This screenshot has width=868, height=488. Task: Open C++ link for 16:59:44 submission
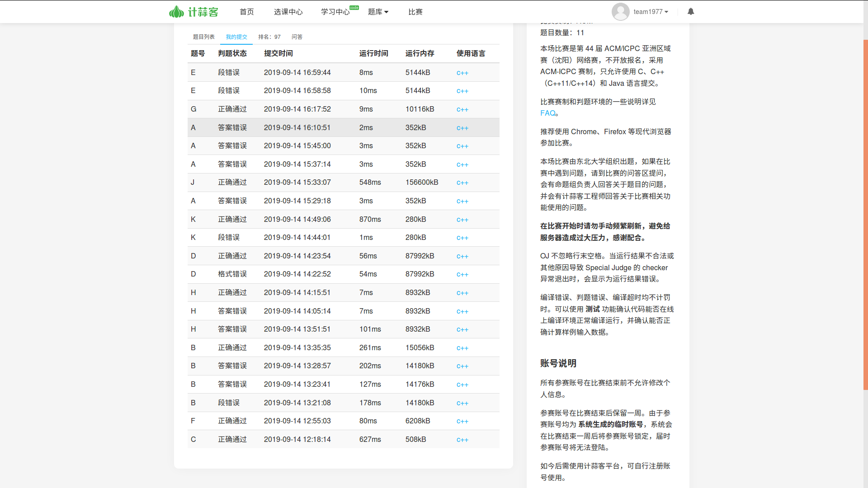462,73
